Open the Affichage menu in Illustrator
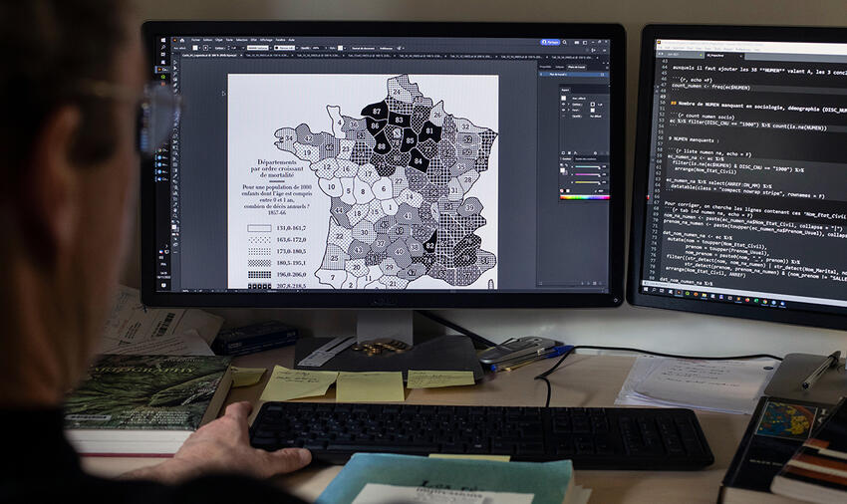Viewport: 847px width, 504px height. (x=266, y=40)
